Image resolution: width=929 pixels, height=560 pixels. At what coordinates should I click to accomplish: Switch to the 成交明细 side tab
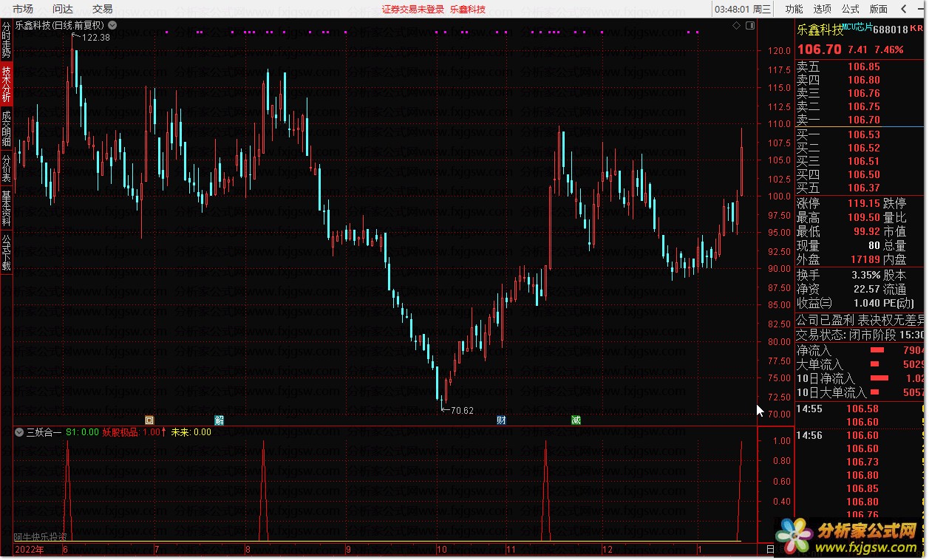pos(6,129)
